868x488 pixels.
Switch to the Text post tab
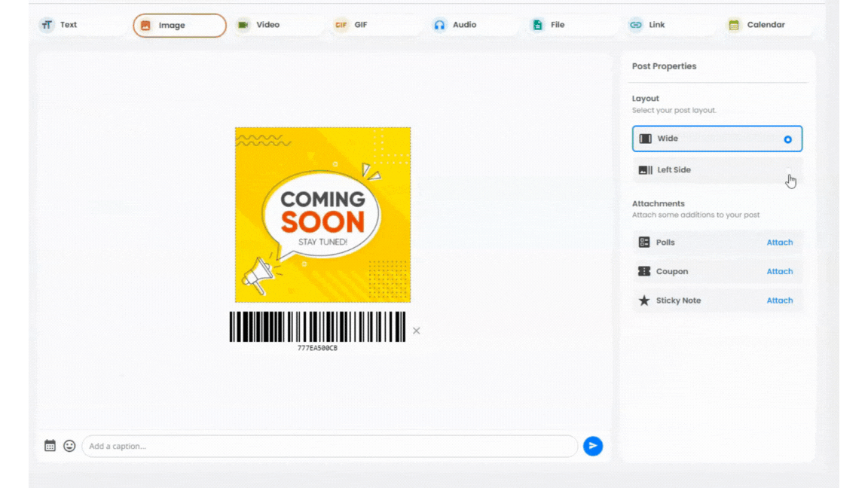[60, 25]
